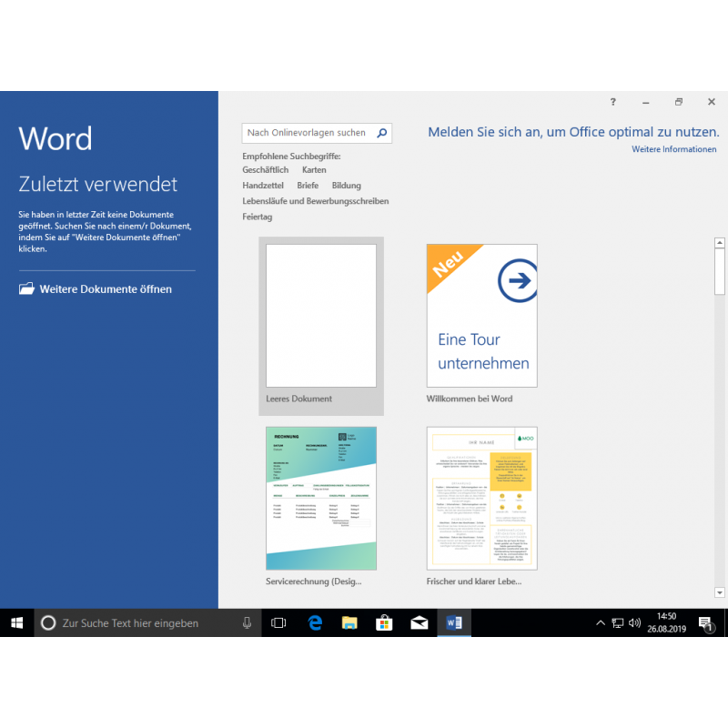The height and width of the screenshot is (728, 728).
Task: Open the Servicerechnung template thumbnail
Action: (320, 498)
